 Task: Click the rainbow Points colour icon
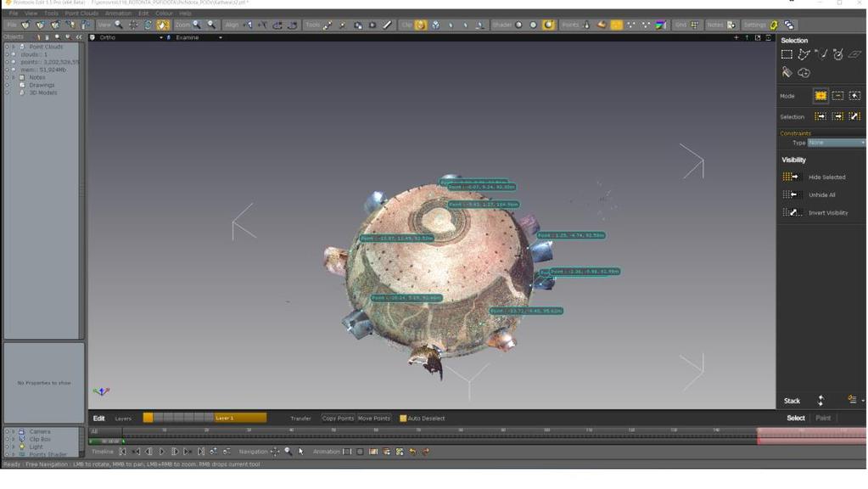coord(660,25)
